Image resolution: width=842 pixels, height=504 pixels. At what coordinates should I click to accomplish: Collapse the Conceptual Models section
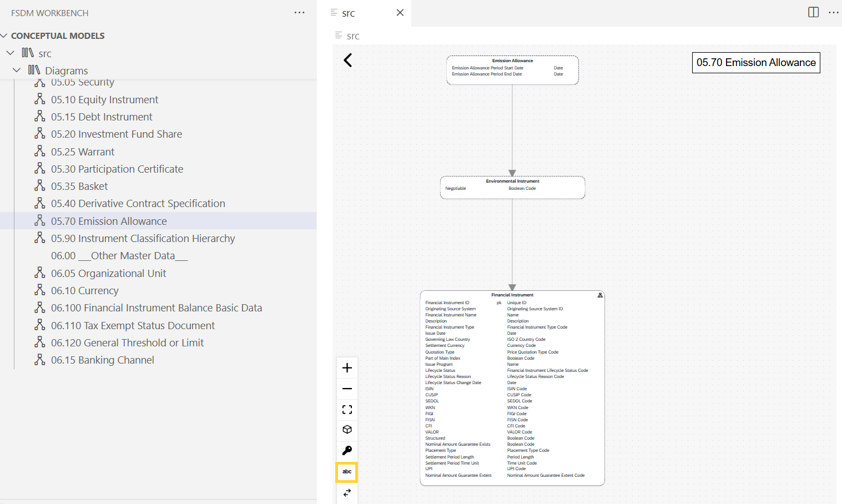click(4, 36)
